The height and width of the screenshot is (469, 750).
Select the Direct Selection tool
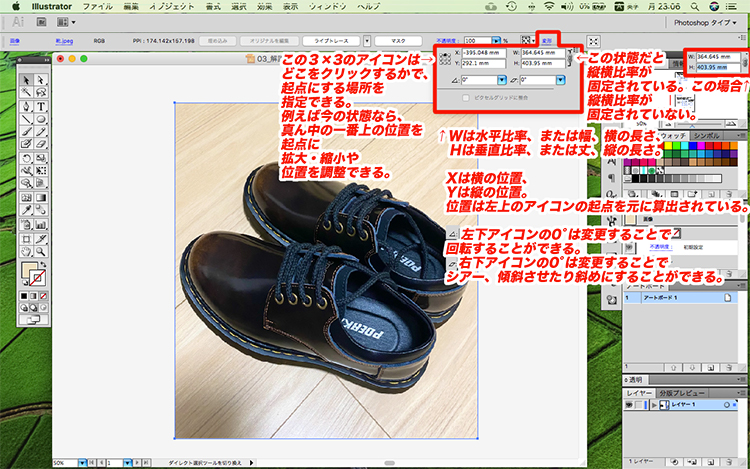tap(41, 79)
